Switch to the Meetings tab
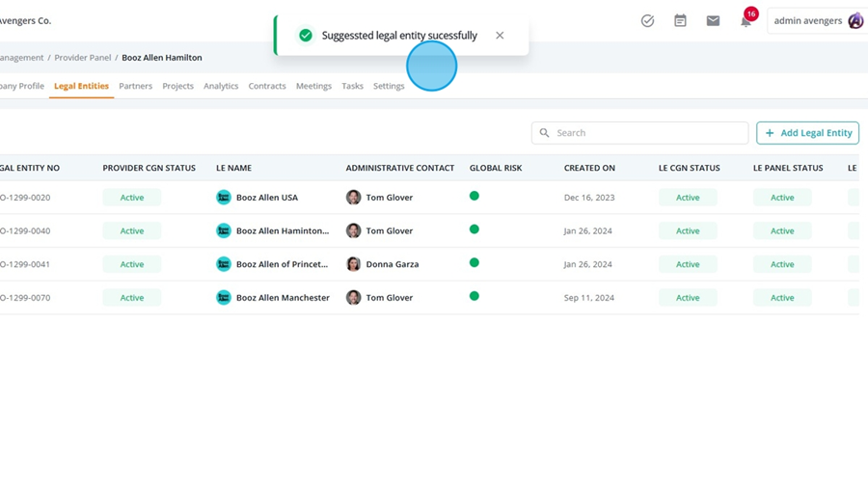The width and height of the screenshot is (868, 484). point(313,86)
